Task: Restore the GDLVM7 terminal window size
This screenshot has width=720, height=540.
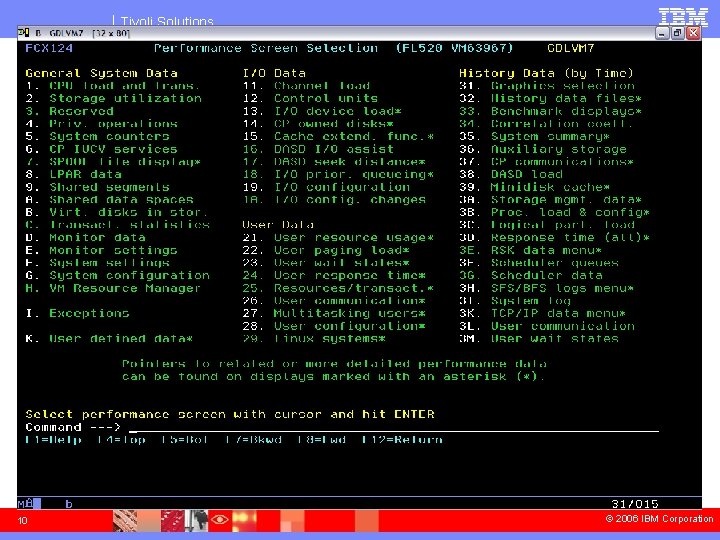Action: coord(677,33)
